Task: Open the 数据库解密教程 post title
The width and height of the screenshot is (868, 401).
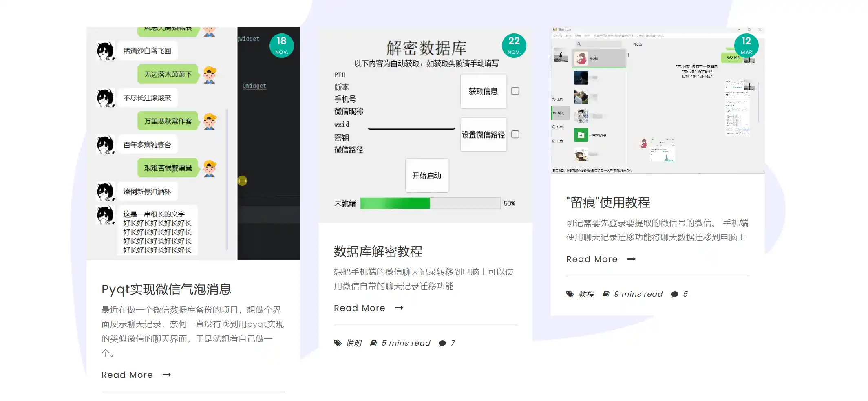Action: coord(378,251)
